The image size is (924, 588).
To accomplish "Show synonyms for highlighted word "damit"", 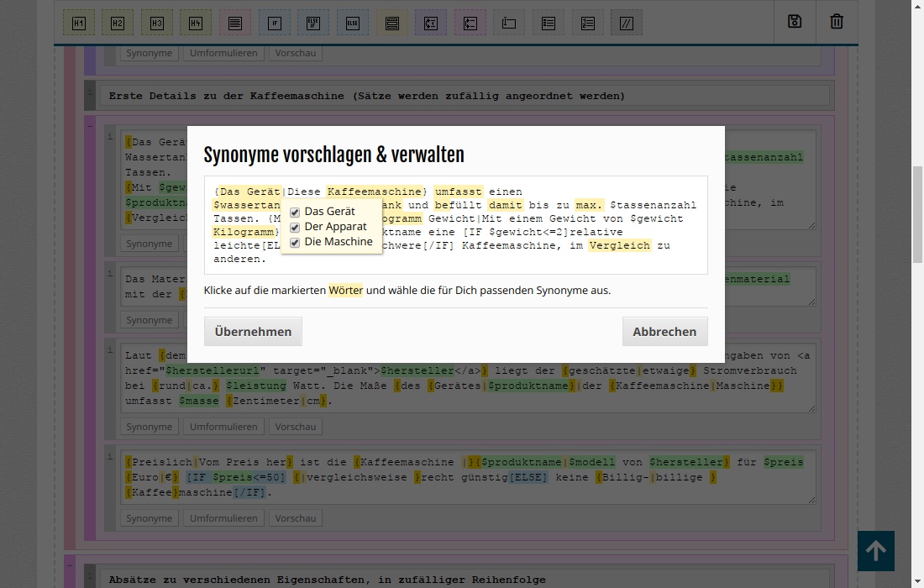I will [x=505, y=205].
